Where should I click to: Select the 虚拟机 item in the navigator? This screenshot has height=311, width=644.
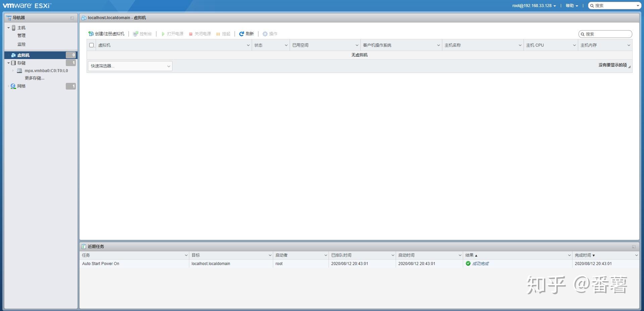[23, 55]
